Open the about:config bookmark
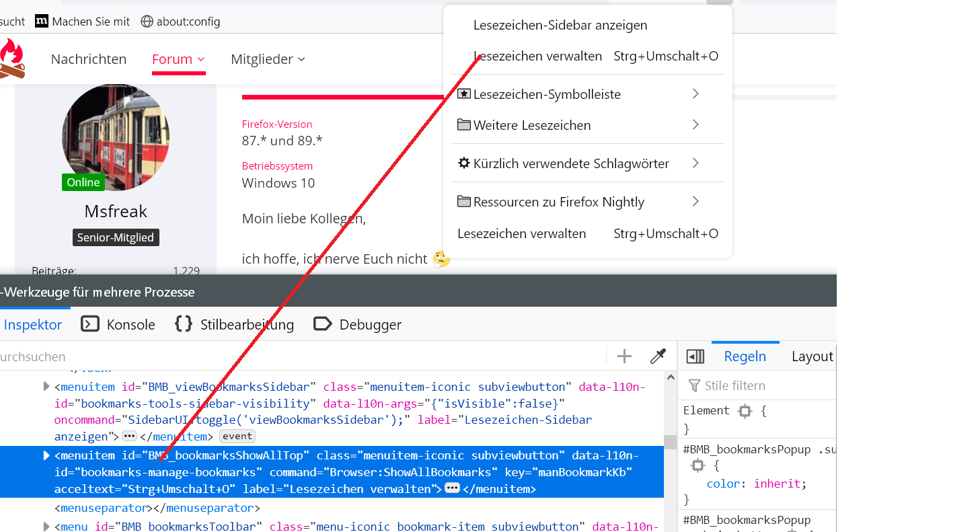980x532 pixels. pos(180,22)
